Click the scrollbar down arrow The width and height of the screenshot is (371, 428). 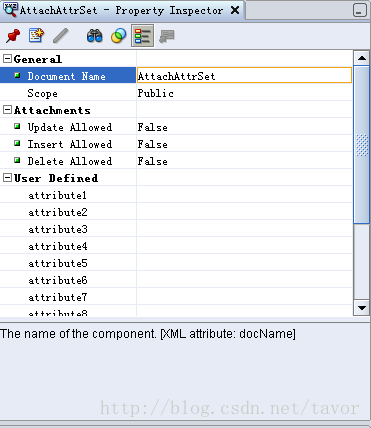coord(362,308)
